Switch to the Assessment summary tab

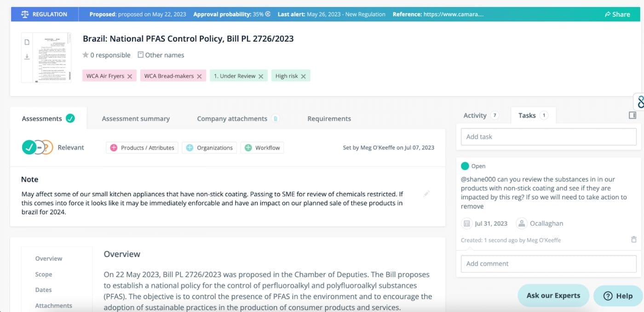point(136,119)
